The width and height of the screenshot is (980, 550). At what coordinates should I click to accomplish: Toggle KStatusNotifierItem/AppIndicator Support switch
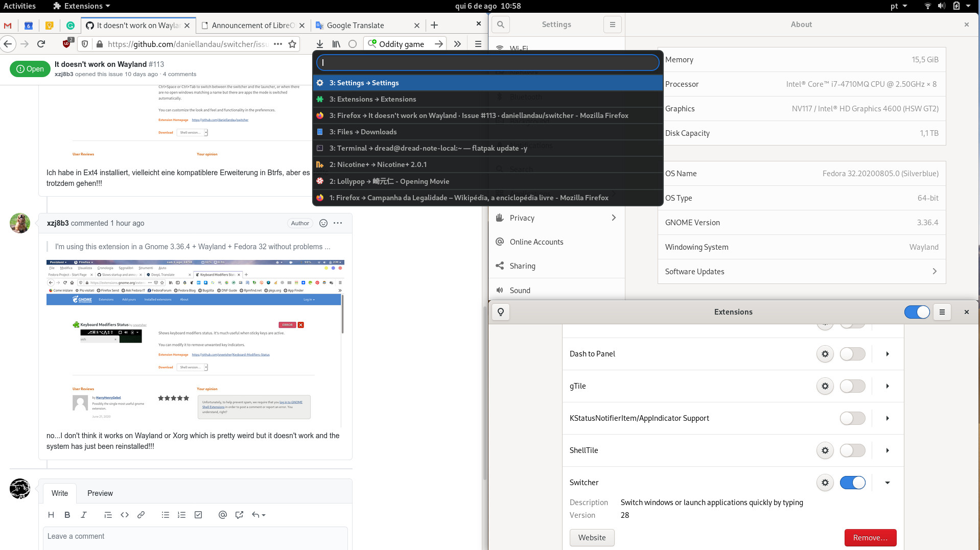pos(853,418)
